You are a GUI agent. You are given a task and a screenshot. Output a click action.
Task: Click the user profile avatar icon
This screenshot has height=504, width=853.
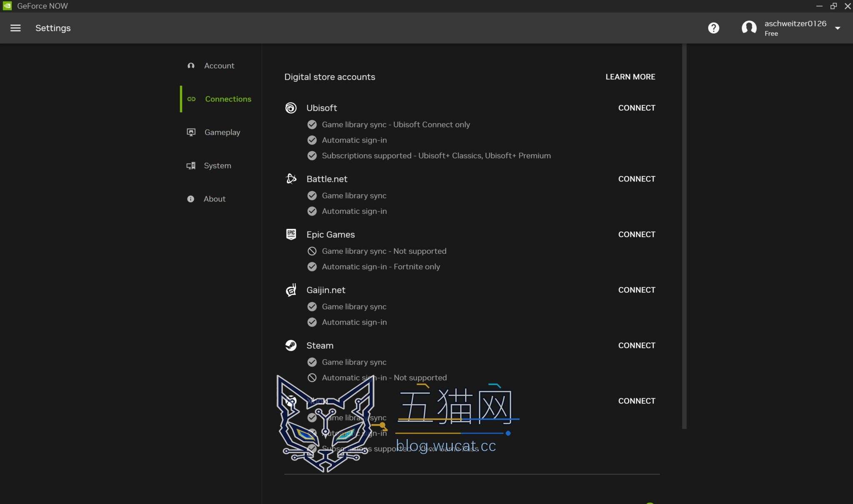pos(749,28)
